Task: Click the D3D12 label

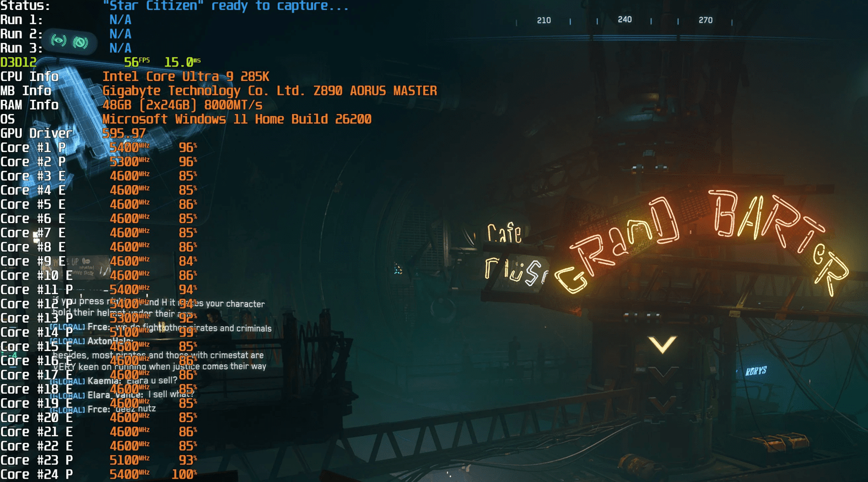Action: click(x=19, y=62)
